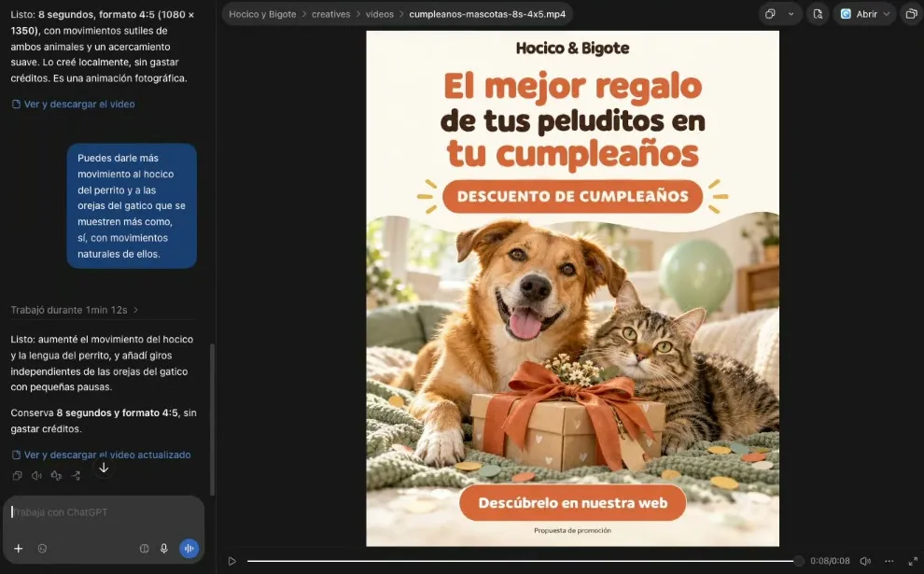This screenshot has height=574, width=924.
Task: Click the cumpleanos-mascotas-8s-4x5.mp4 breadcrumb
Action: [x=487, y=14]
